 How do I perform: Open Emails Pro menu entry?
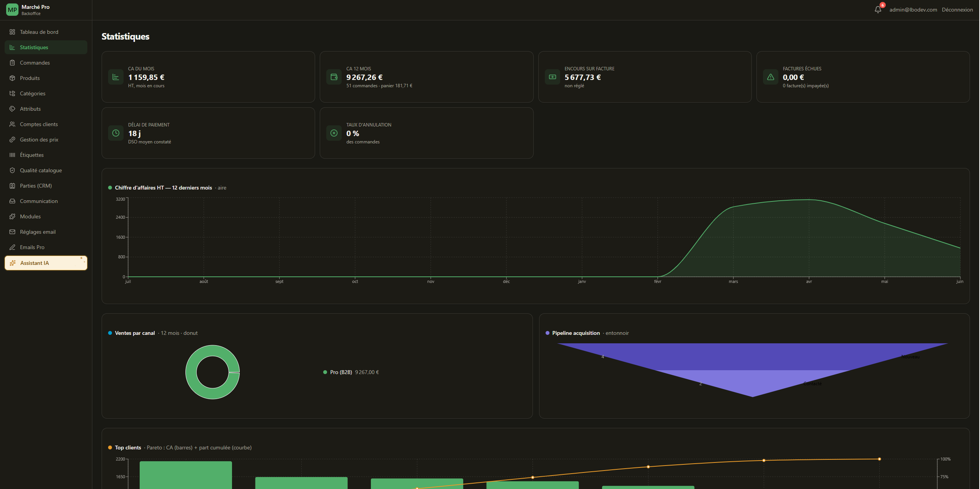pos(46,247)
